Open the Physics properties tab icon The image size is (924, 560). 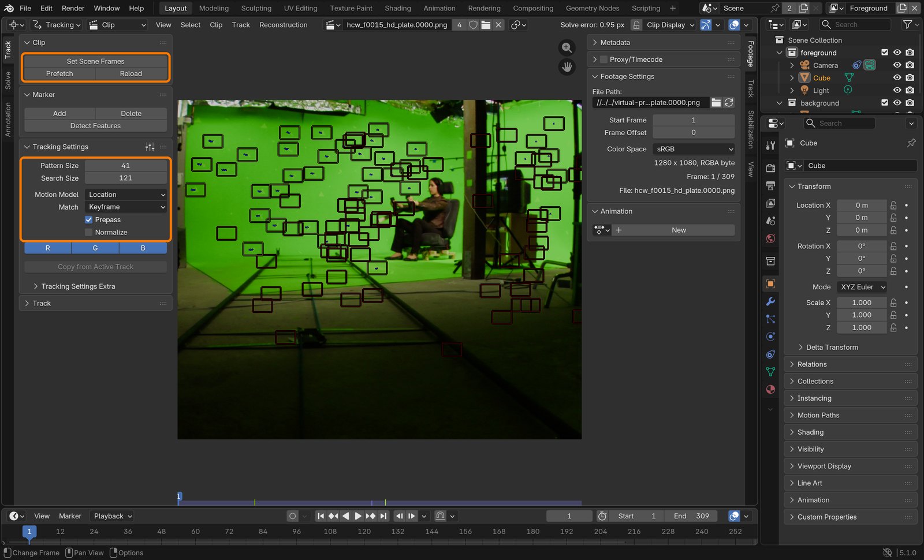tap(770, 337)
